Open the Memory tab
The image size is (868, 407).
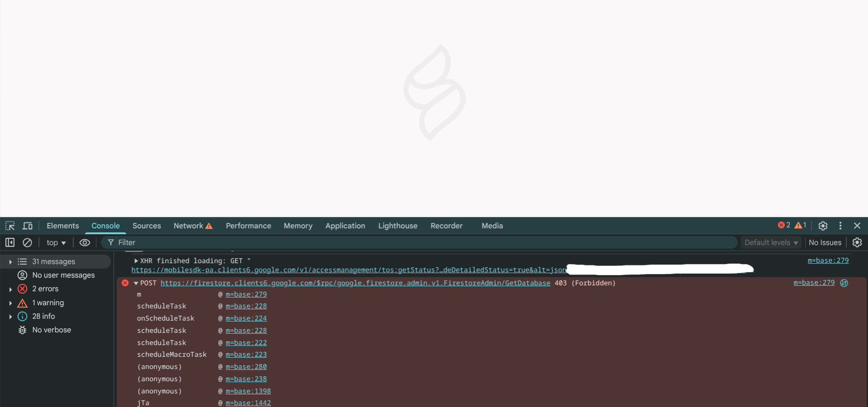[298, 226]
